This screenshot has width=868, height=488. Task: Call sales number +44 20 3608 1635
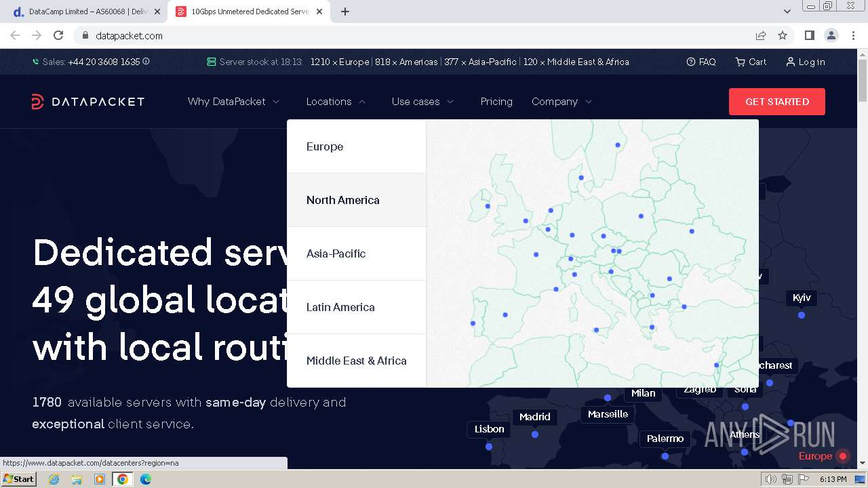tap(104, 62)
